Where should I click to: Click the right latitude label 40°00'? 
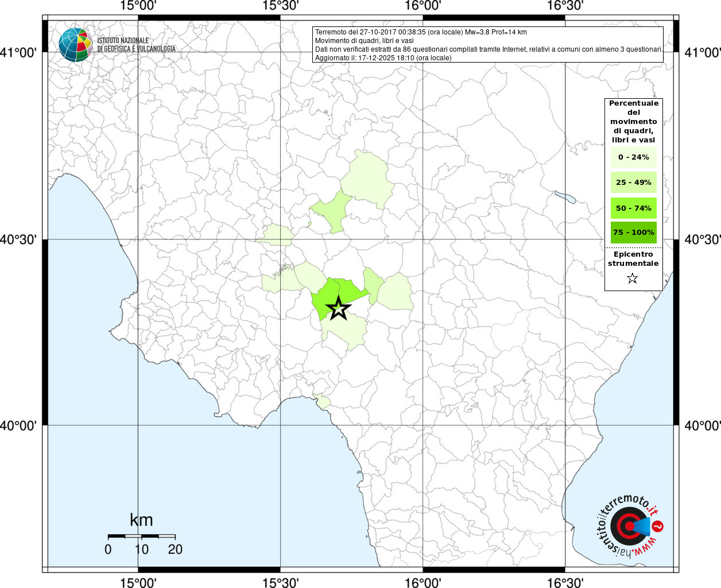tap(703, 425)
